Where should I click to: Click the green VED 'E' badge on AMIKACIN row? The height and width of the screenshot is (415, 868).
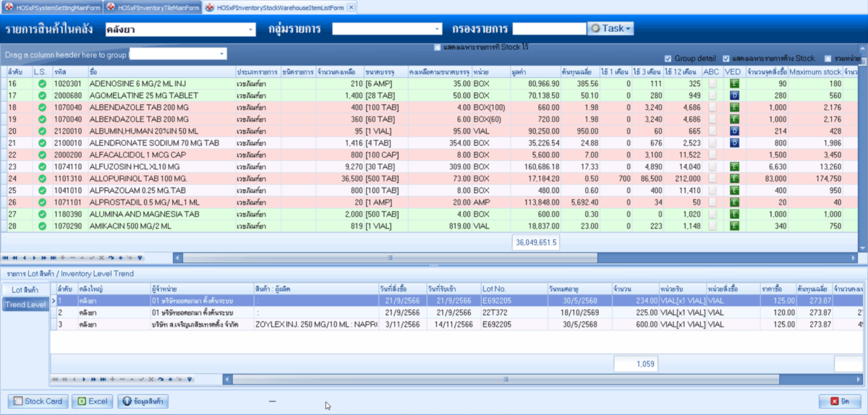[x=733, y=226]
